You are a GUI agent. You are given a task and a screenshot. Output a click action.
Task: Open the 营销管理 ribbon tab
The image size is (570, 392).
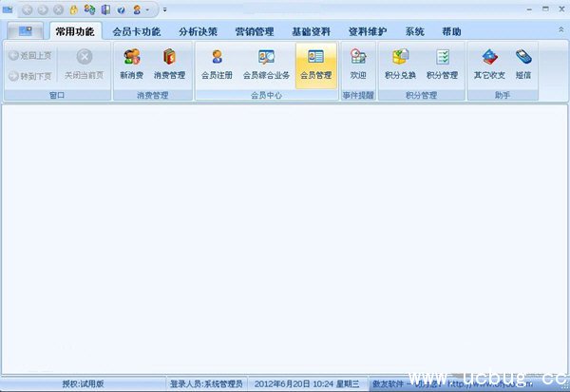coord(255,31)
